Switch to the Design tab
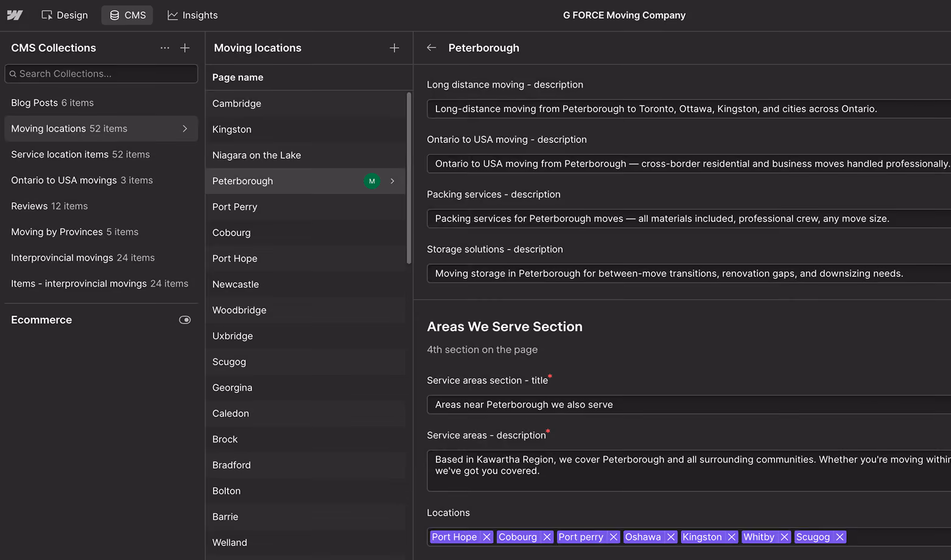Image resolution: width=951 pixels, height=560 pixels. pyautogui.click(x=65, y=15)
